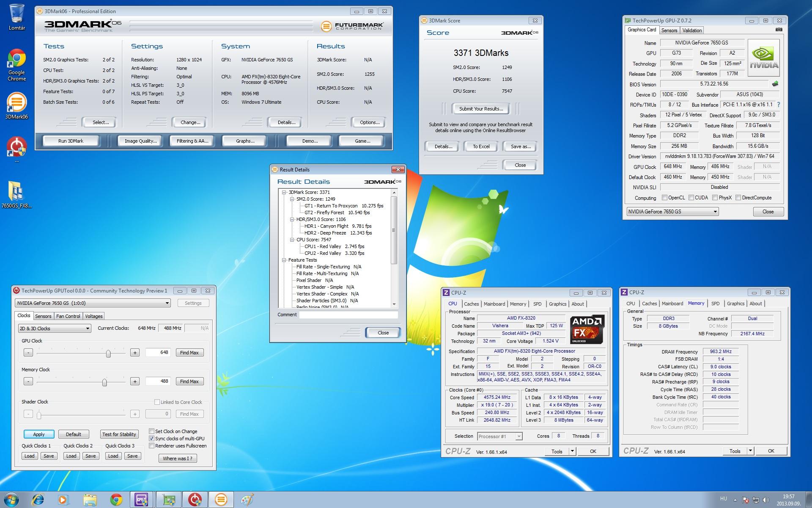Open Mainboard tab in left CPU-Z window

tap(494, 304)
